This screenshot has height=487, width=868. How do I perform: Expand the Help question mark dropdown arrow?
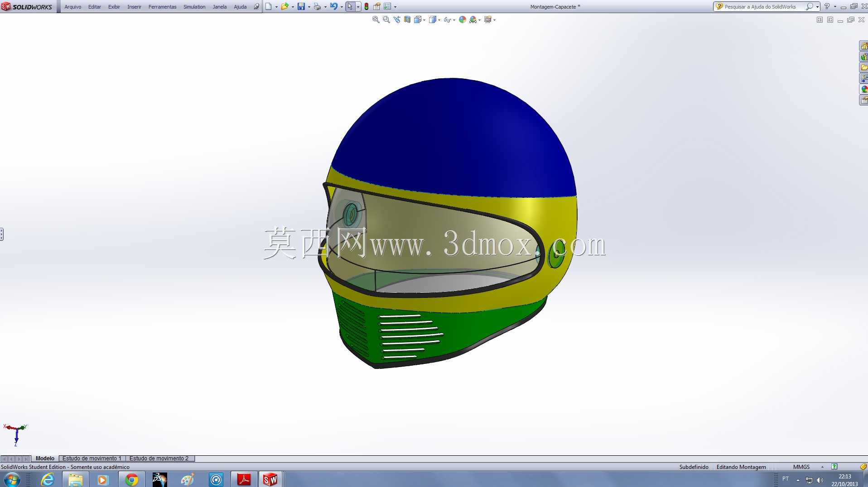point(835,7)
